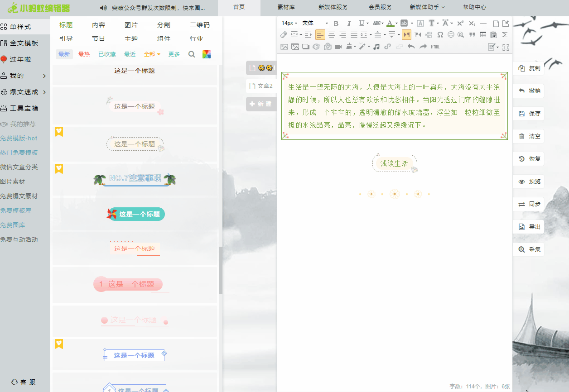Click the ab background highlight color
This screenshot has height=392, width=569.
click(404, 23)
